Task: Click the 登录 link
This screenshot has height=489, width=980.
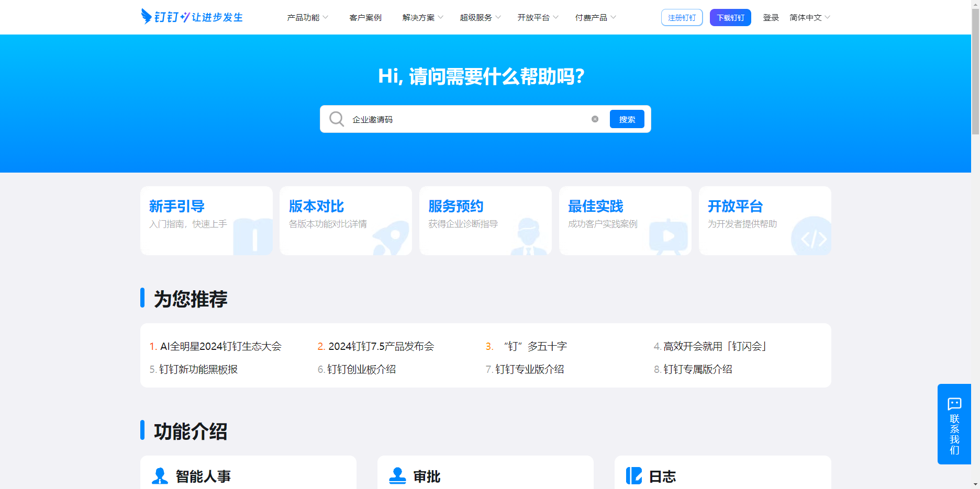Action: pyautogui.click(x=771, y=17)
